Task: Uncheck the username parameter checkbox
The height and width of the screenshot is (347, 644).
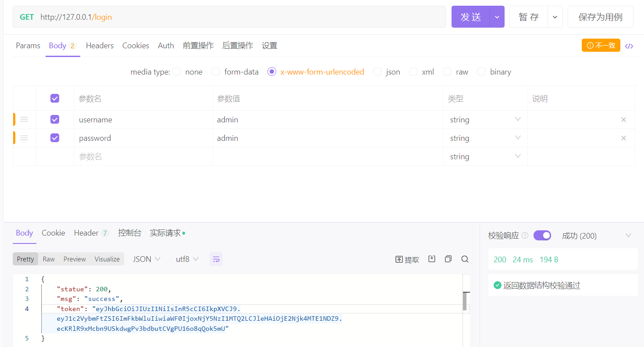Action: click(x=55, y=119)
